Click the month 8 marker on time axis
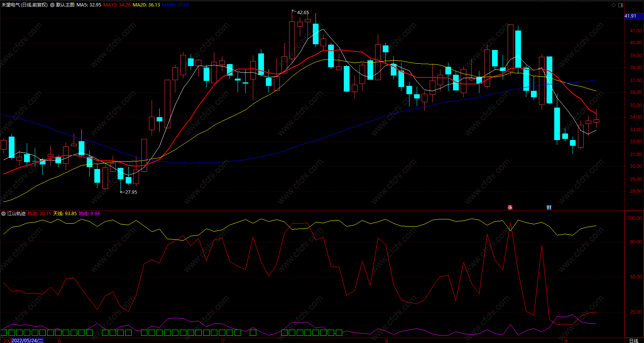This screenshot has height=343, width=644. click(x=387, y=341)
